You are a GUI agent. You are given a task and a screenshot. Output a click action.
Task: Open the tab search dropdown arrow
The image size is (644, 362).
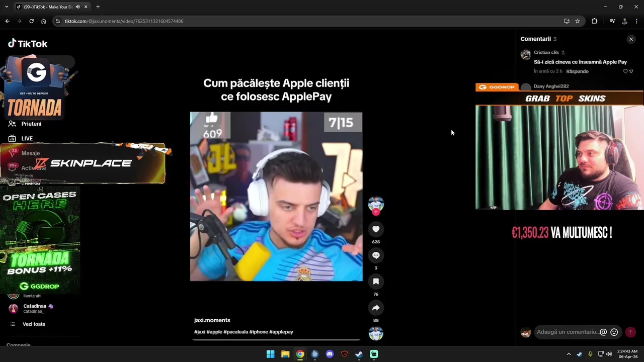pos(6,7)
